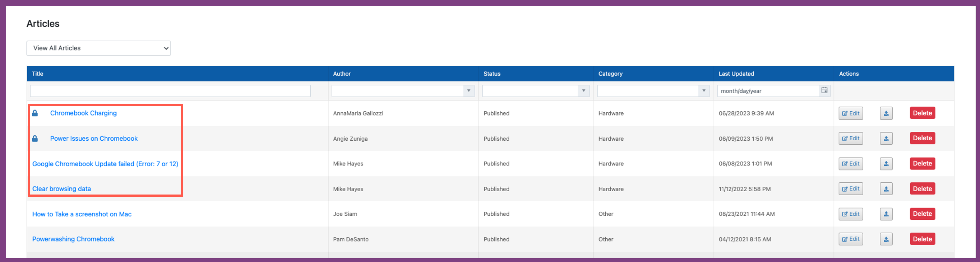Click lock icon beside Chromebook Charging
Image resolution: width=980 pixels, height=262 pixels.
35,113
